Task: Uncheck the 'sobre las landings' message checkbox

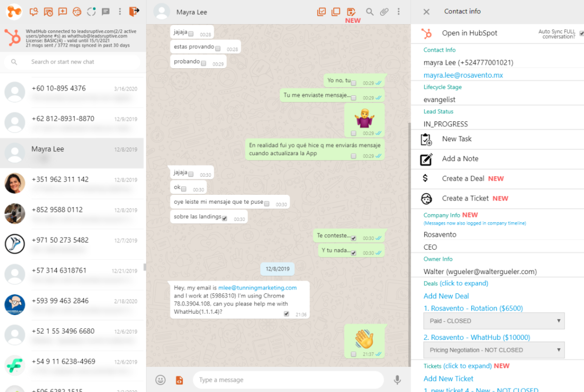Action: tap(225, 219)
